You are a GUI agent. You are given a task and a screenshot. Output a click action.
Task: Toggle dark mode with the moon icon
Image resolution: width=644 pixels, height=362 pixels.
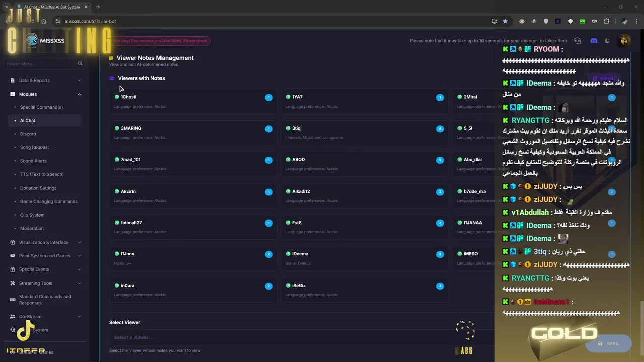click(607, 41)
